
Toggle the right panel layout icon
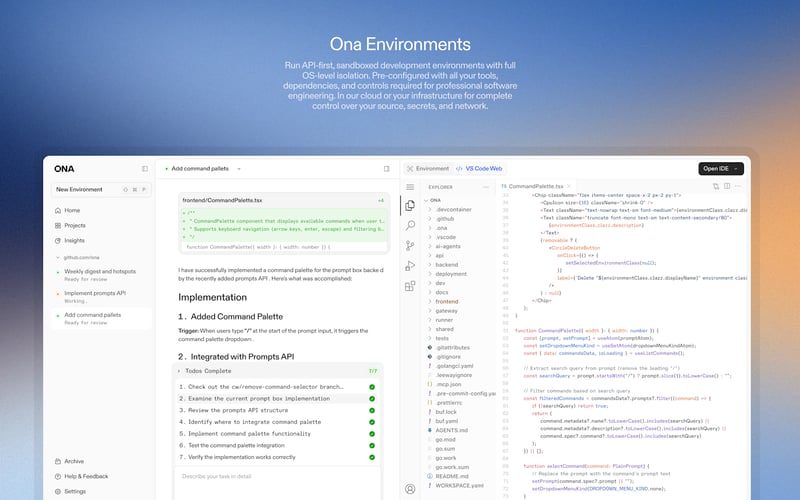(387, 169)
